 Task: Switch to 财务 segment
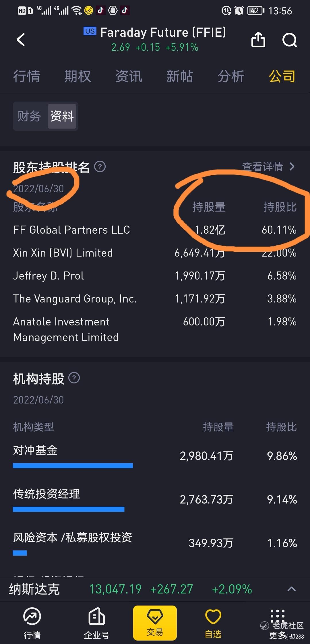coord(29,116)
